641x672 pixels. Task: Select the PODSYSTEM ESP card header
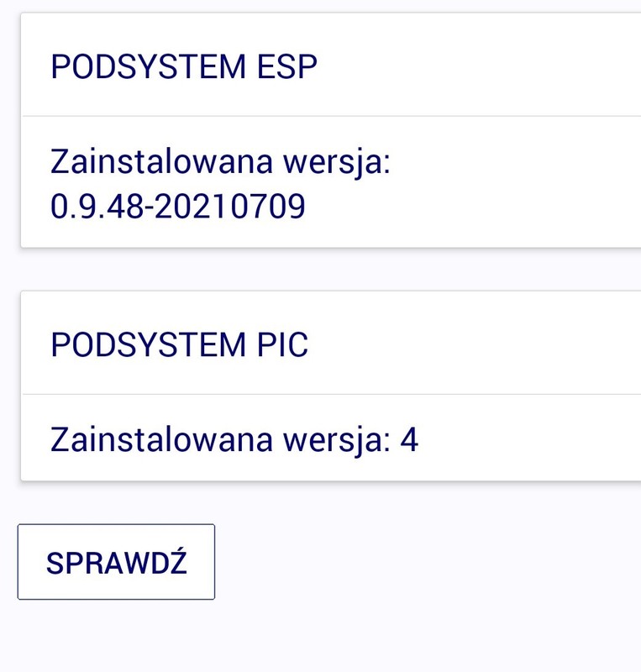tap(184, 66)
